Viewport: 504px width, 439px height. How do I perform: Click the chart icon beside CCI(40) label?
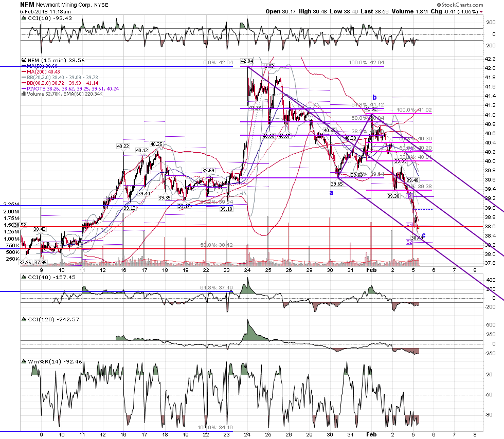[x=24, y=278]
